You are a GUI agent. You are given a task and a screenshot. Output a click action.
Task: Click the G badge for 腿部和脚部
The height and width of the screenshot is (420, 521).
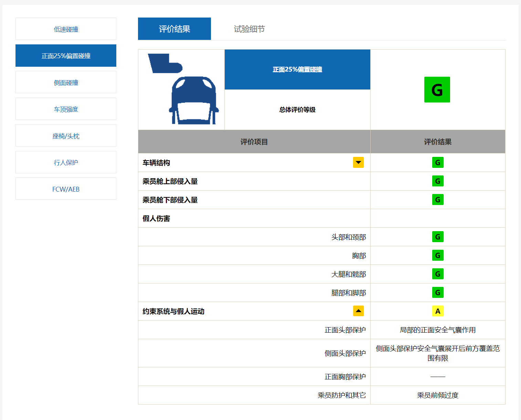pyautogui.click(x=438, y=292)
